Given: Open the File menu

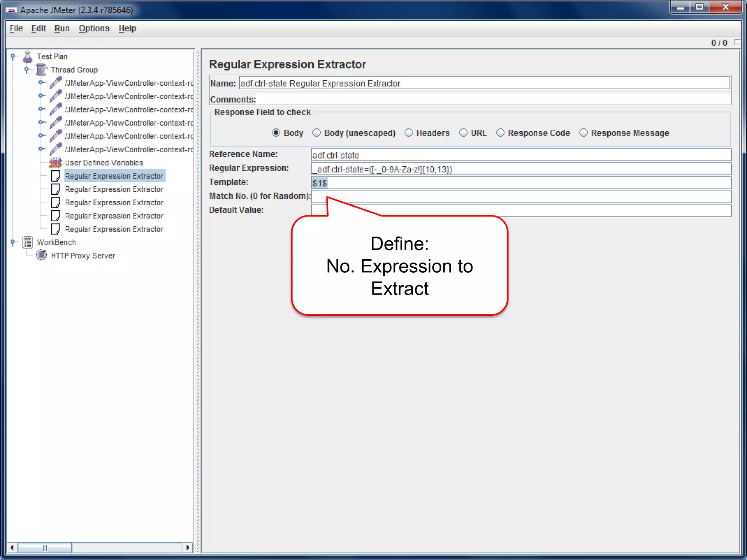Looking at the screenshot, I should pos(16,28).
